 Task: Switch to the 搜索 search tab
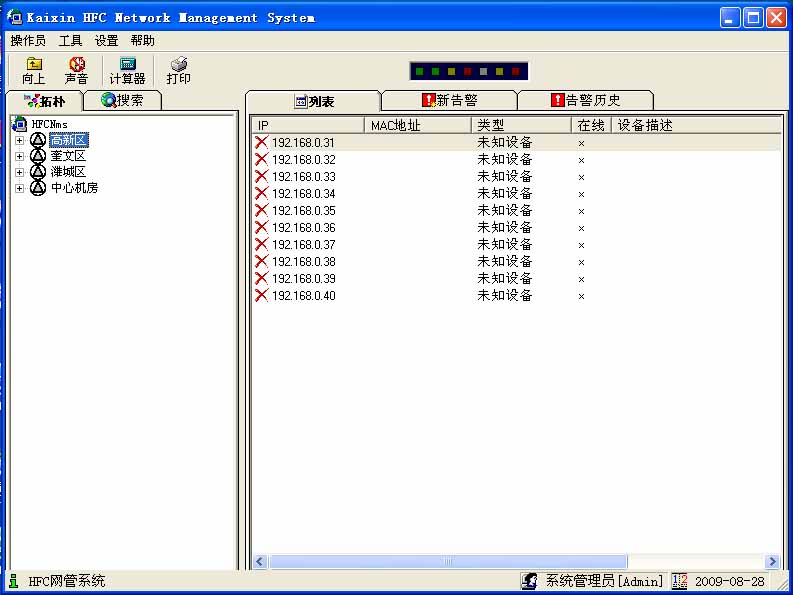pos(121,100)
